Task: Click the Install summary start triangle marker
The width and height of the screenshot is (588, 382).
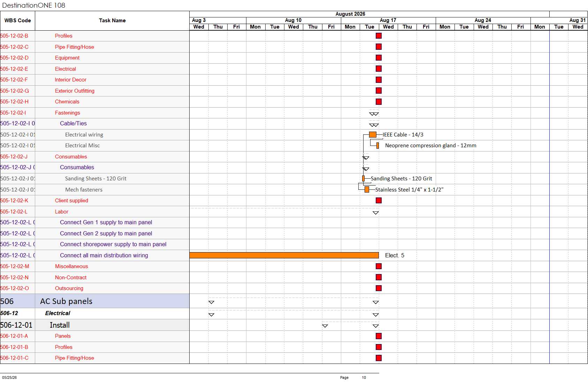Action: [x=325, y=326]
